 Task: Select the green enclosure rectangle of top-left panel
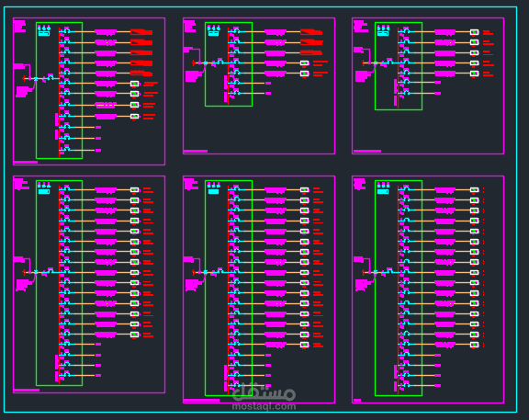[59, 90]
